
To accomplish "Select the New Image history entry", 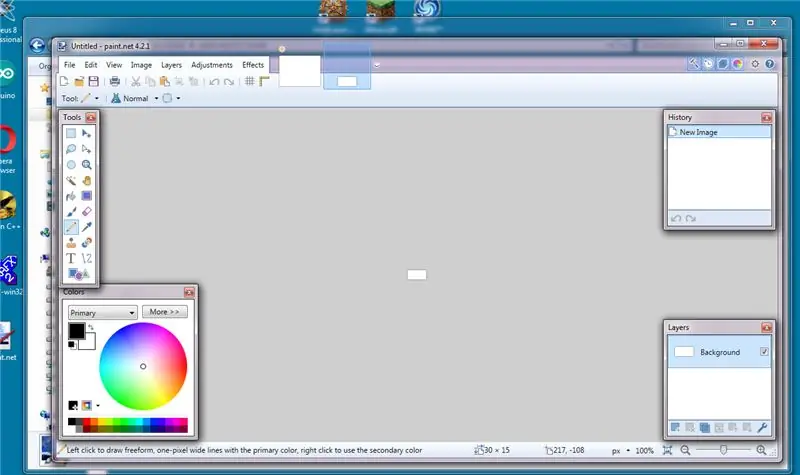I will [719, 132].
